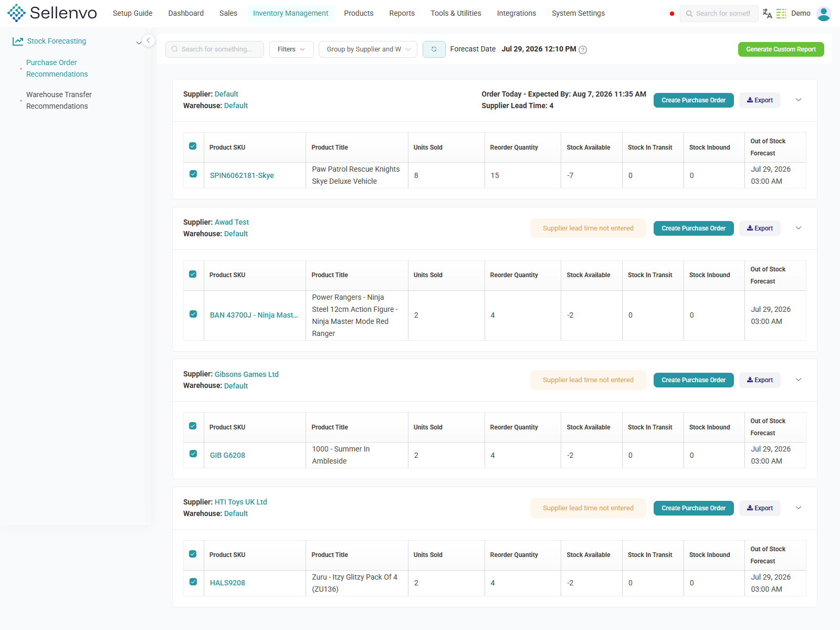Create Purchase Order for HTI Toys UK Ltd
The width and height of the screenshot is (840, 630).
pos(694,508)
